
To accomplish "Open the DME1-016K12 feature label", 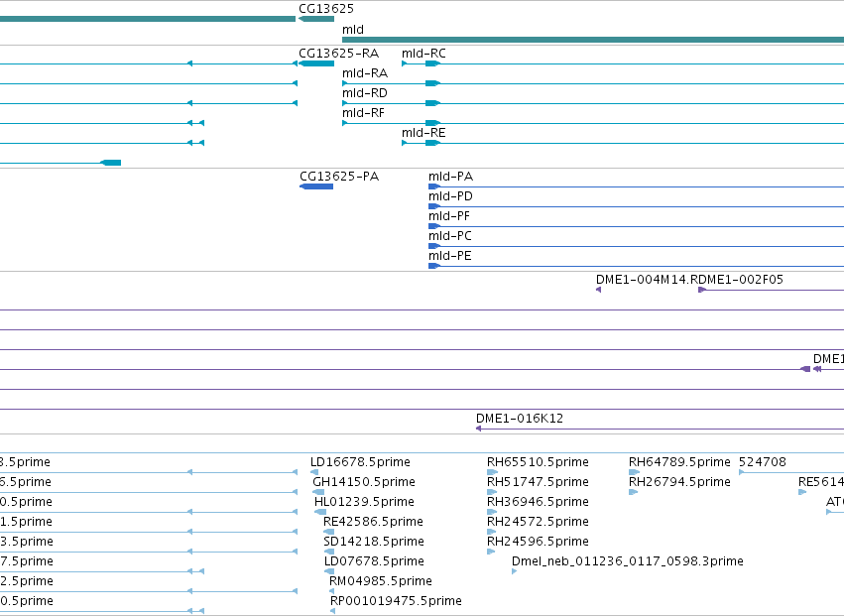I will (520, 419).
